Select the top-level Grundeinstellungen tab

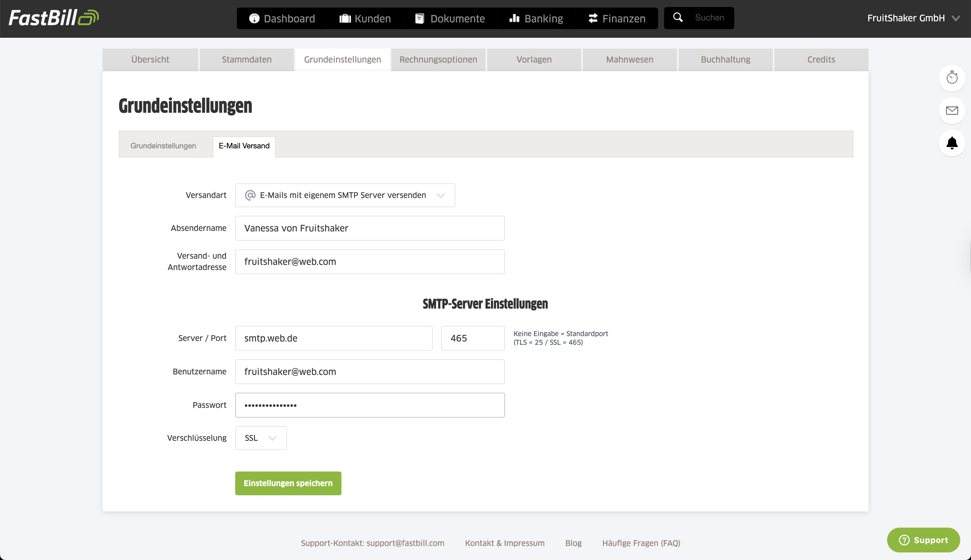point(342,60)
